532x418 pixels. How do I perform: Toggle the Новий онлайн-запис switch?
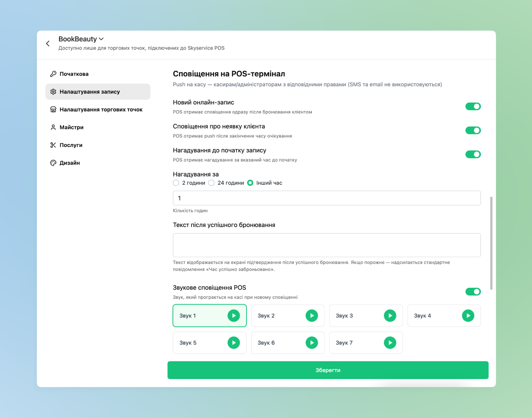pyautogui.click(x=473, y=106)
